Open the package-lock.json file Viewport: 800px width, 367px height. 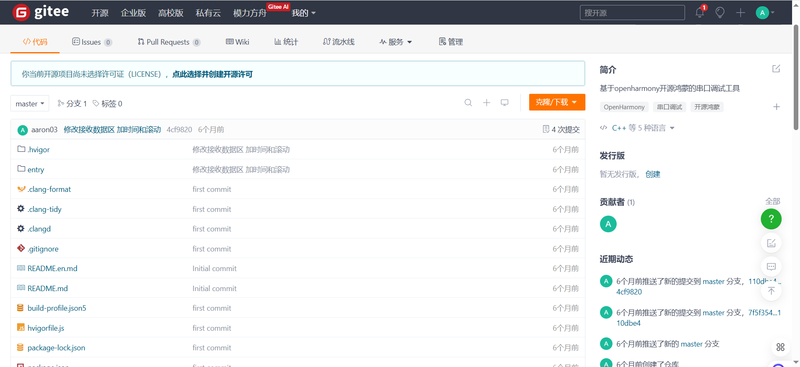point(56,348)
